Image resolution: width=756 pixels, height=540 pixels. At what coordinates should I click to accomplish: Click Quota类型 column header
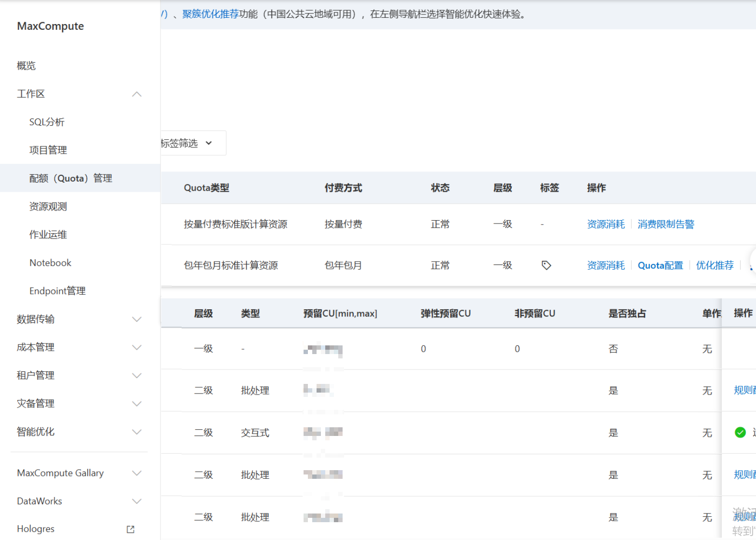pos(207,188)
